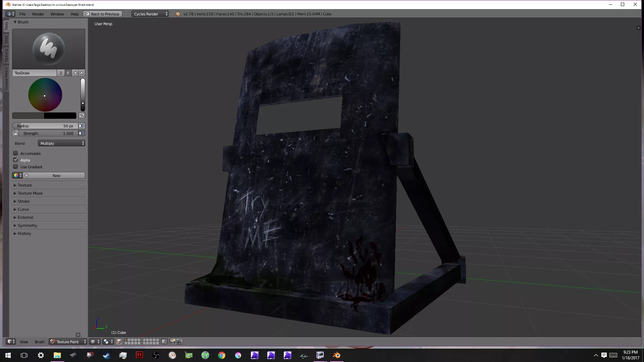
Task: Uncheck the Alpha option
Action: pyautogui.click(x=15, y=160)
